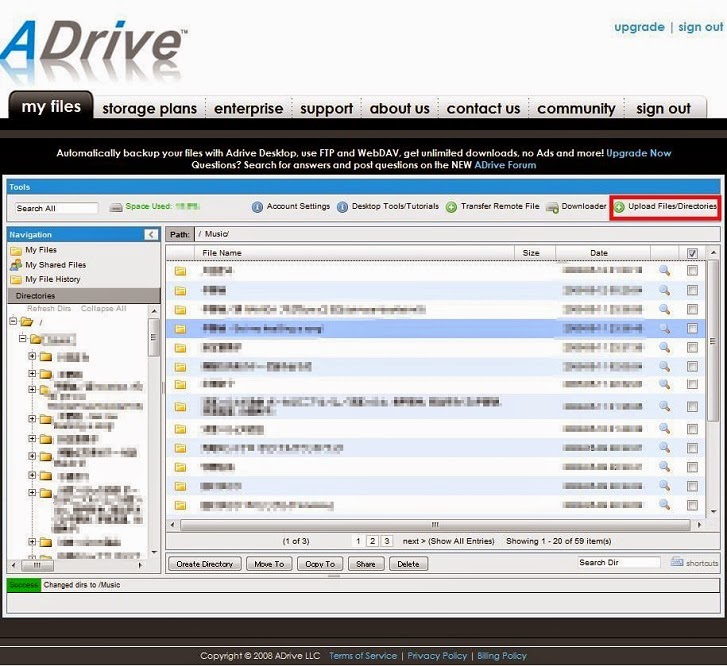Check the checkbox of the third file row
The image size is (727, 666).
pyautogui.click(x=692, y=309)
